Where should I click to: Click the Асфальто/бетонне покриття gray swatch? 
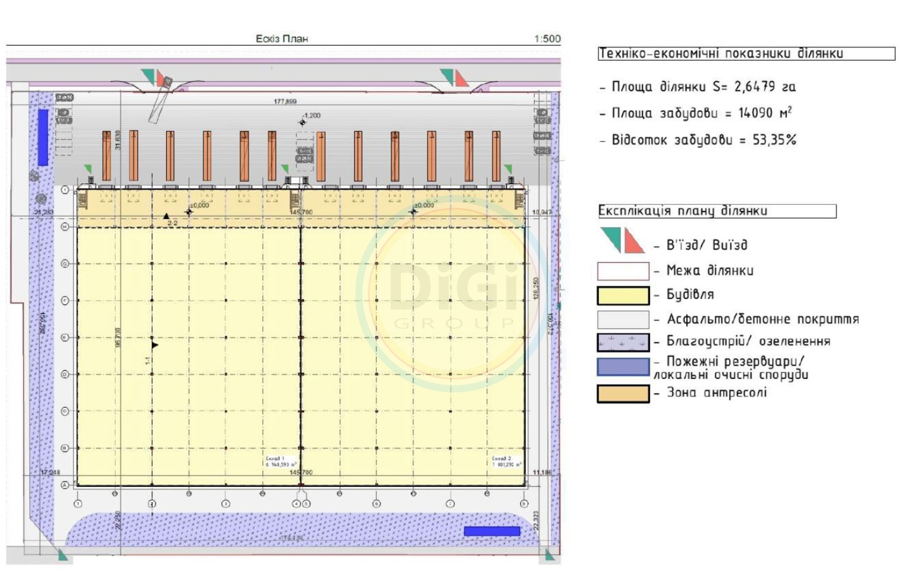coord(623,320)
